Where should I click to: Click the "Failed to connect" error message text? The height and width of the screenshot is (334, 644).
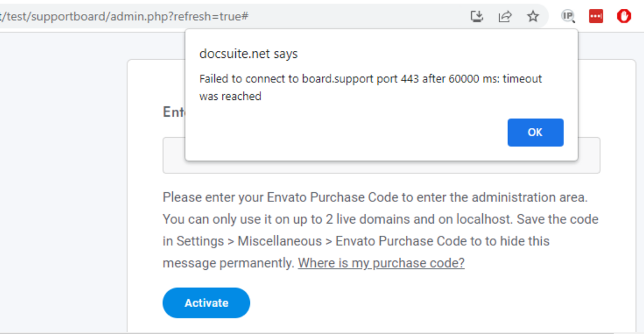point(371,78)
